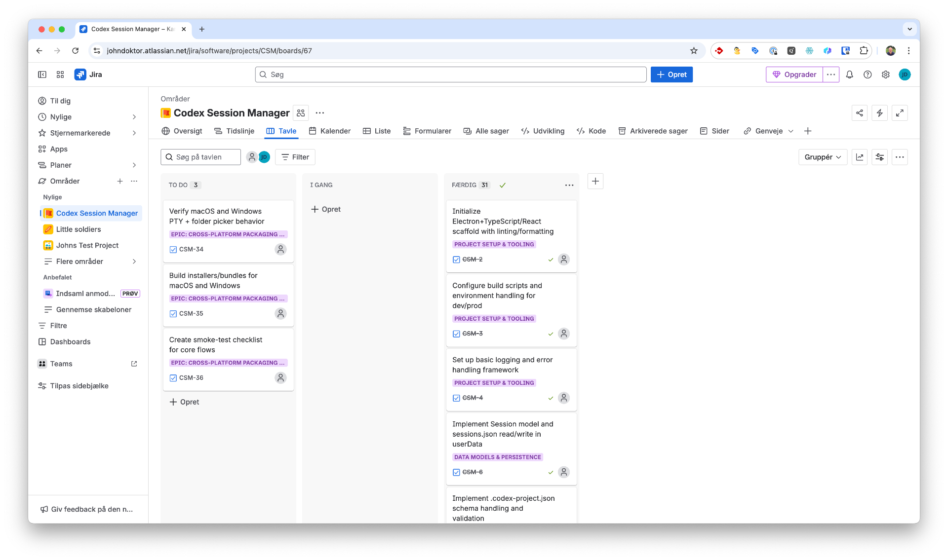948x560 pixels.
Task: Open the share icon for the project
Action: (x=859, y=113)
